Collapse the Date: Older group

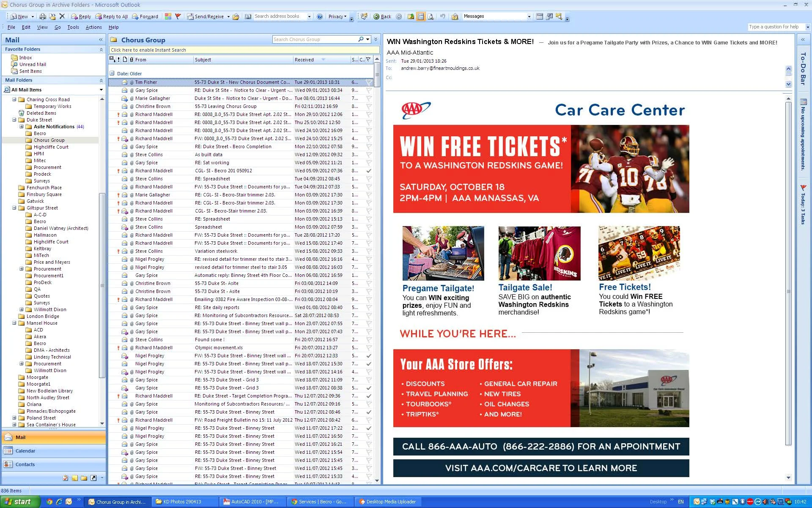112,73
